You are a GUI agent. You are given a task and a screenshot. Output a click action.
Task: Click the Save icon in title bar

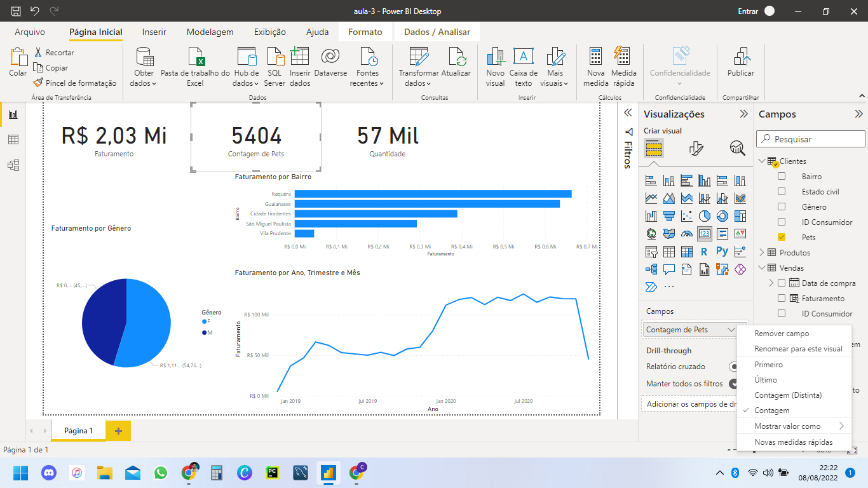16,11
